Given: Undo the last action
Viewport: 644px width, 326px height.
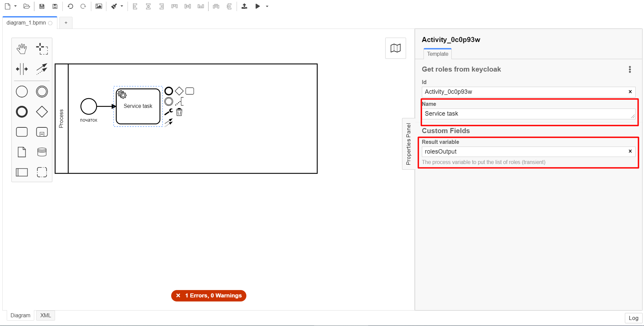Looking at the screenshot, I should pyautogui.click(x=70, y=6).
